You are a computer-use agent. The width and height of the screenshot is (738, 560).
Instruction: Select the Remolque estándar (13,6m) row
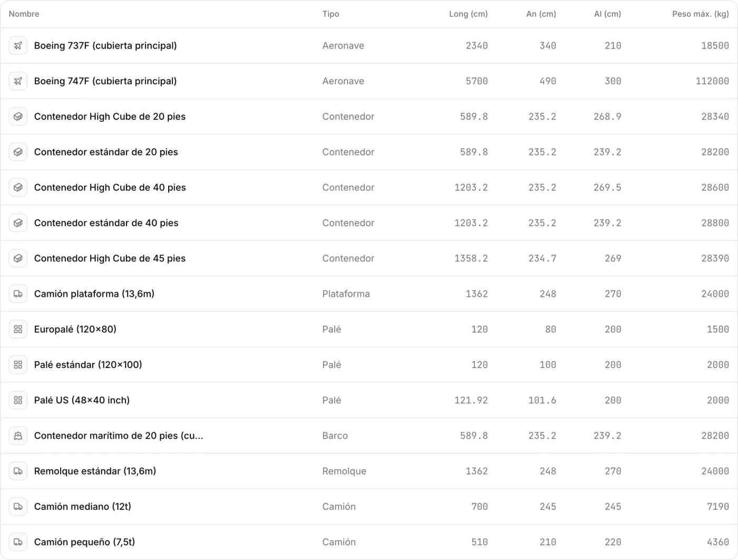[369, 471]
